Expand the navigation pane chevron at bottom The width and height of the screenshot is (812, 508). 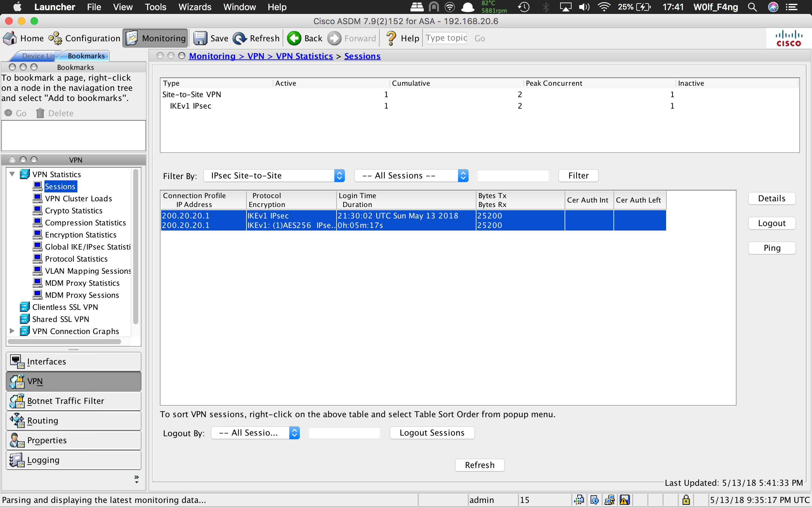pyautogui.click(x=137, y=479)
